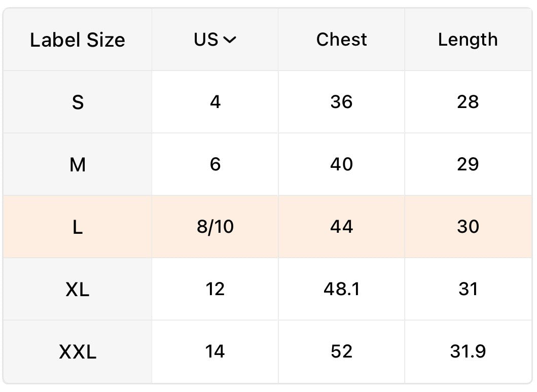Screen dimensions: 537x392
Task: Open the US size region dropdown
Action: (214, 40)
